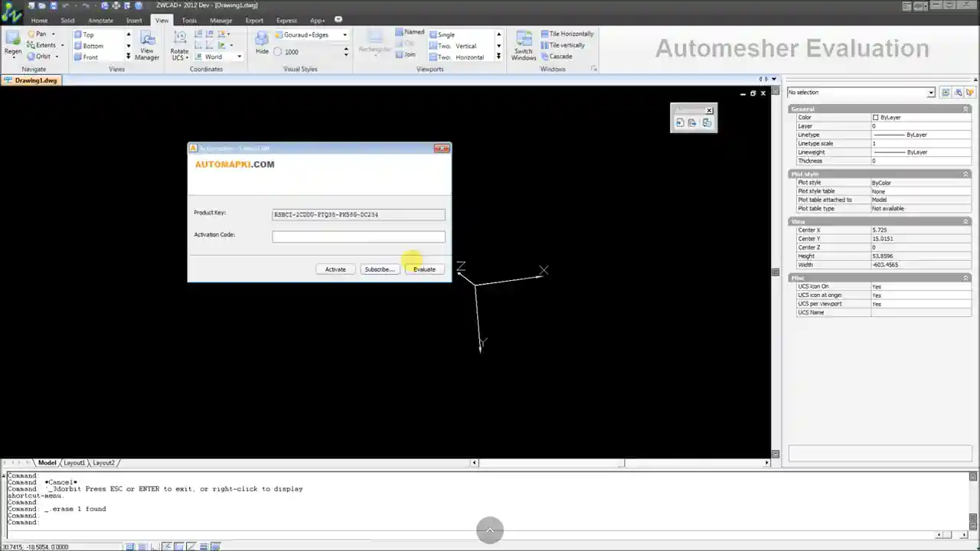Click the Hide visual style icon
Image resolution: width=980 pixels, height=551 pixels.
[x=262, y=38]
